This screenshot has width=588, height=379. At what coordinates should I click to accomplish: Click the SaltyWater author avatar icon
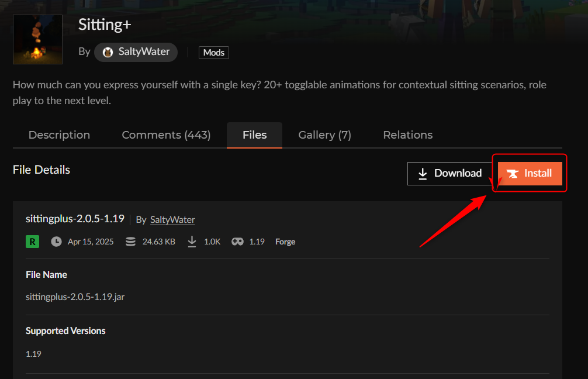coord(108,52)
